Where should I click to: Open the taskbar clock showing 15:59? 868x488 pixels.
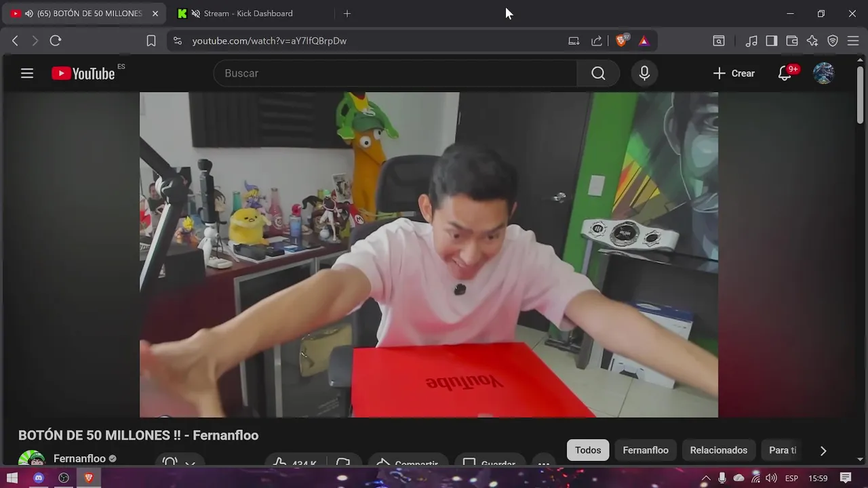(818, 478)
